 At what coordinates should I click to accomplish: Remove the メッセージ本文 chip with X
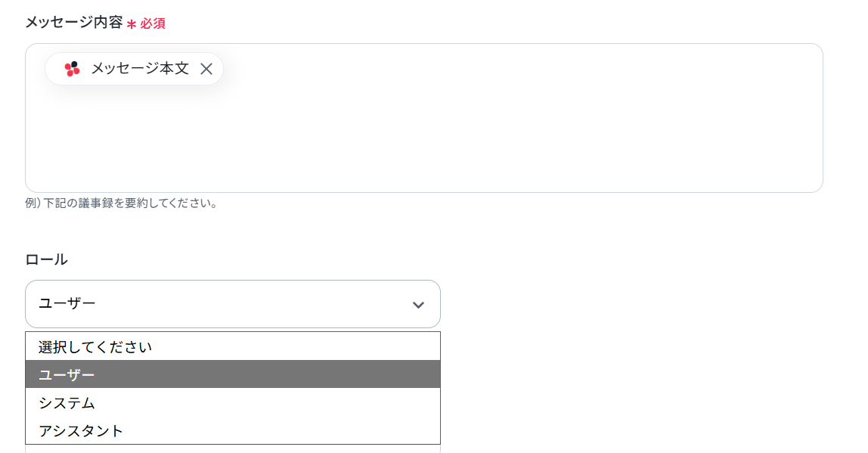206,69
